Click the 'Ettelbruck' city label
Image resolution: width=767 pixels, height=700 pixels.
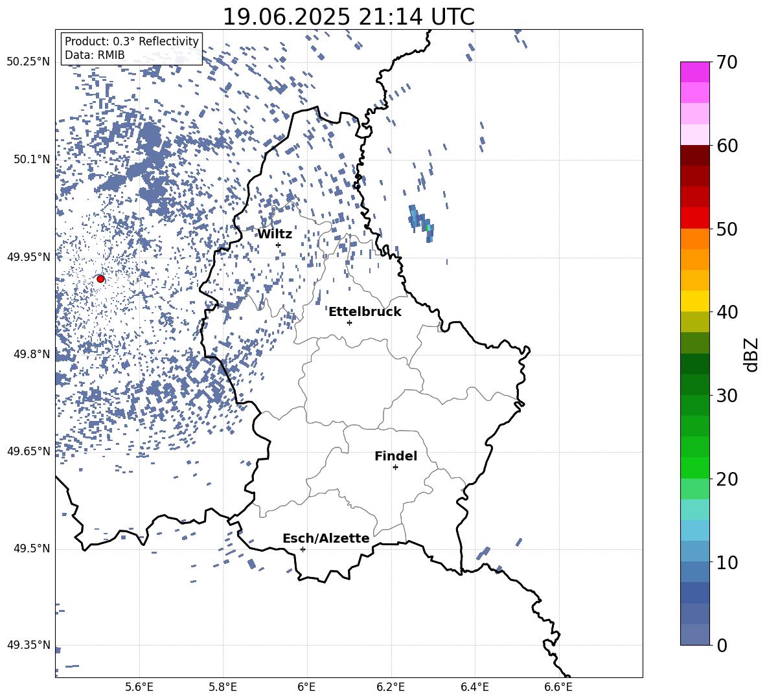(365, 312)
